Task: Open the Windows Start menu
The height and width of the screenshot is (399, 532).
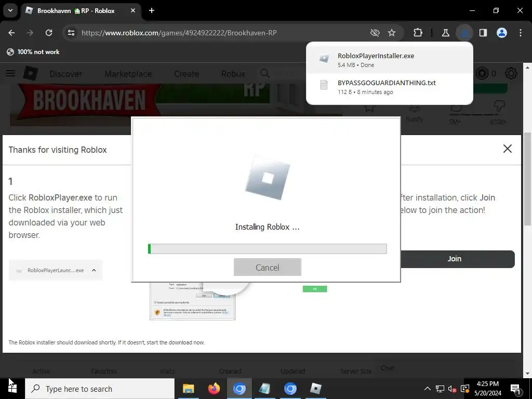Action: 12,389
